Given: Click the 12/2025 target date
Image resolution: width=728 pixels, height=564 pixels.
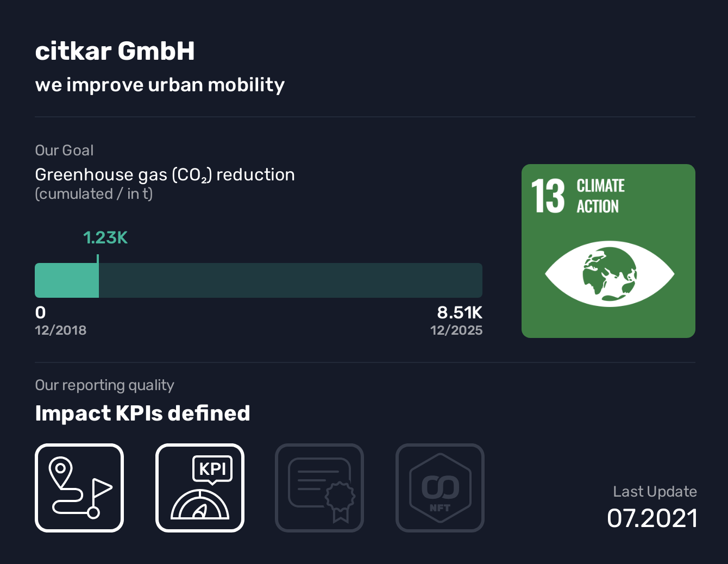Looking at the screenshot, I should (x=456, y=330).
